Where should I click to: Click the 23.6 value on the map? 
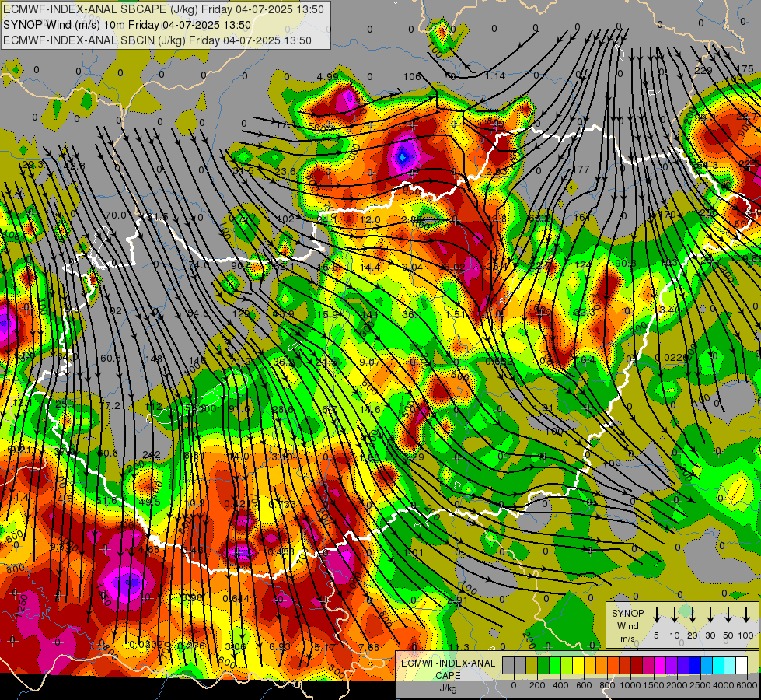pyautogui.click(x=285, y=171)
